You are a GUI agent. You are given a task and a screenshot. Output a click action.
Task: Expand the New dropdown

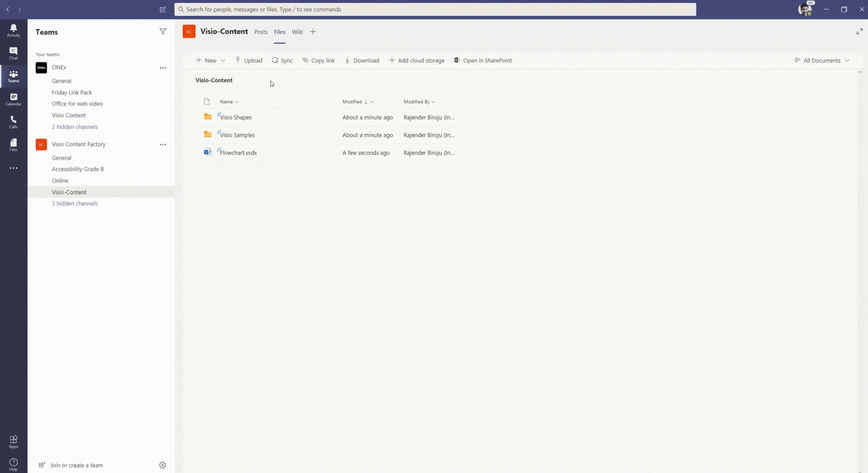tap(223, 60)
